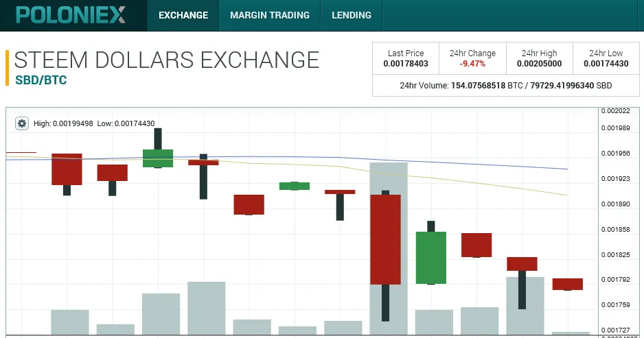Select the Last Price value 0.00178403
644x338 pixels.
point(406,64)
